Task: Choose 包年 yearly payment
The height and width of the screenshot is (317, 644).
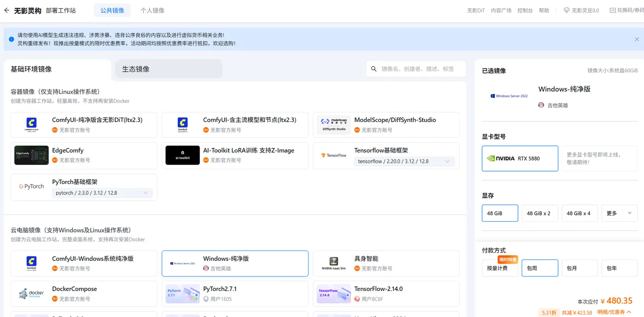Action: 619,268
